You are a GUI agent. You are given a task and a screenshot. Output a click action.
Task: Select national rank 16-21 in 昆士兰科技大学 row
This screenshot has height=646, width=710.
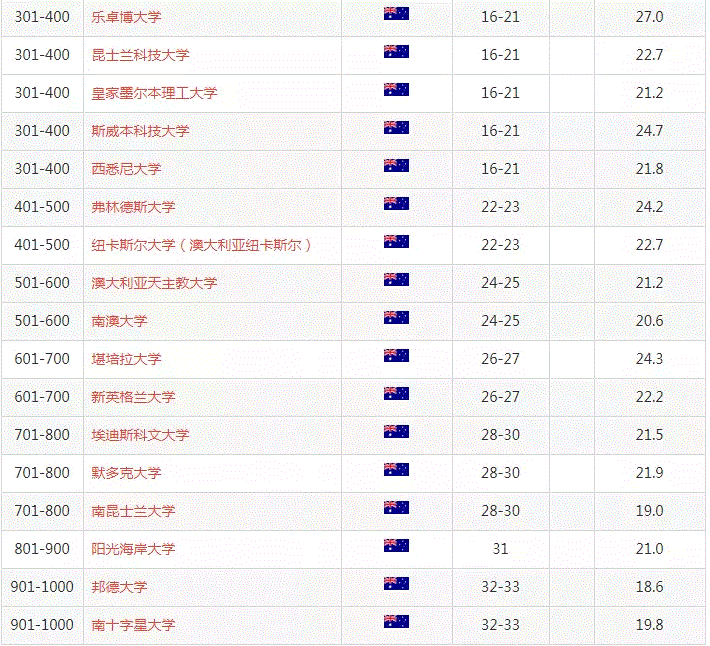pos(500,55)
